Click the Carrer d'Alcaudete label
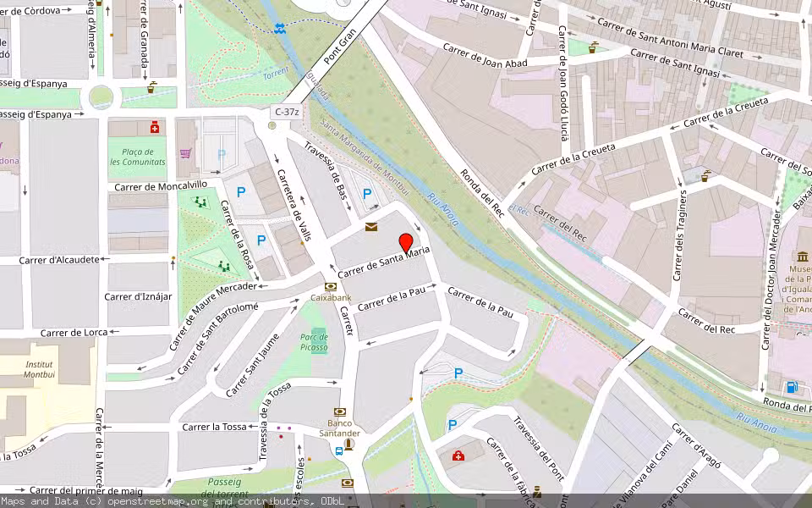 (59, 260)
